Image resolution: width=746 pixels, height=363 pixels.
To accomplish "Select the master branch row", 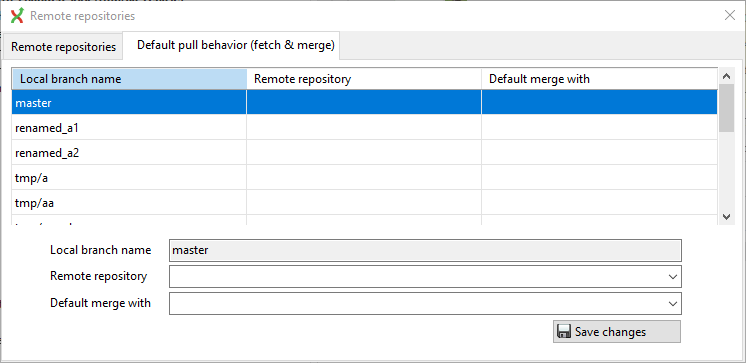I will 364,102.
